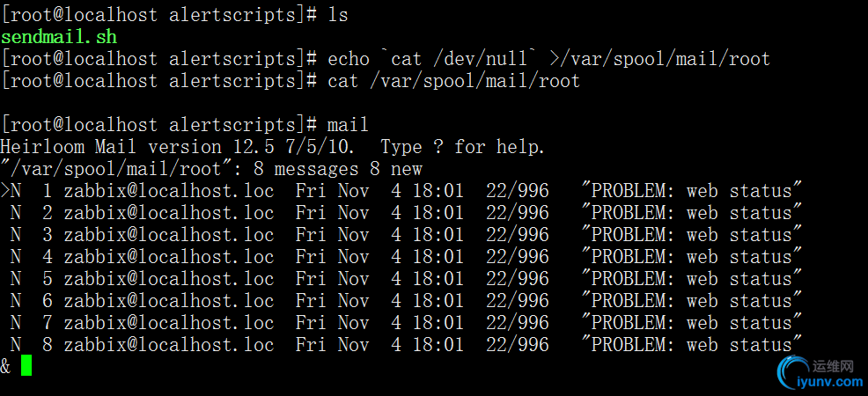This screenshot has height=396, width=868.
Task: Click the 'ls' command text
Action: 338,15
